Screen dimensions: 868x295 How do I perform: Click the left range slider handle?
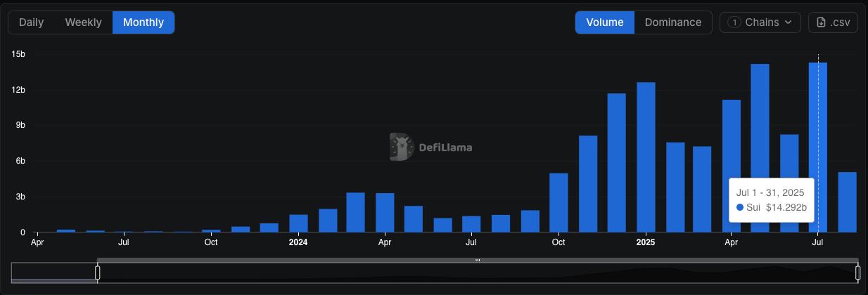pyautogui.click(x=98, y=273)
